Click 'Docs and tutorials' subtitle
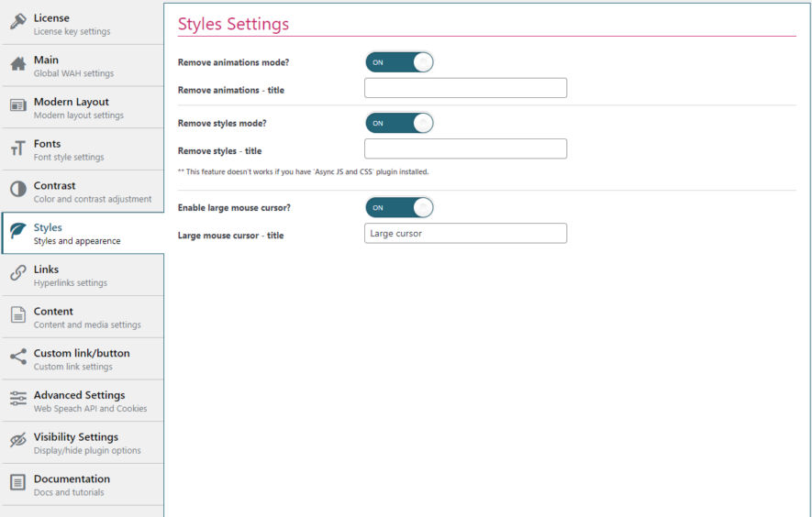The width and height of the screenshot is (812, 517). click(69, 492)
